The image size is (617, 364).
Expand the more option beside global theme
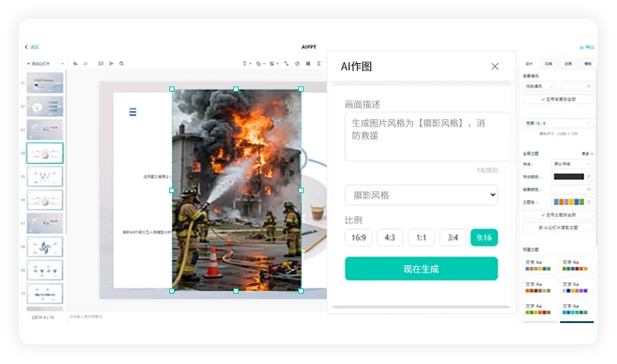pos(587,153)
